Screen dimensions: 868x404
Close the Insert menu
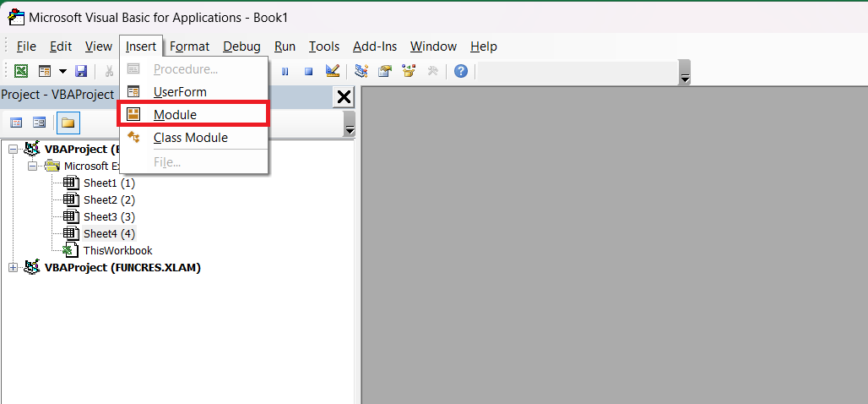(141, 46)
